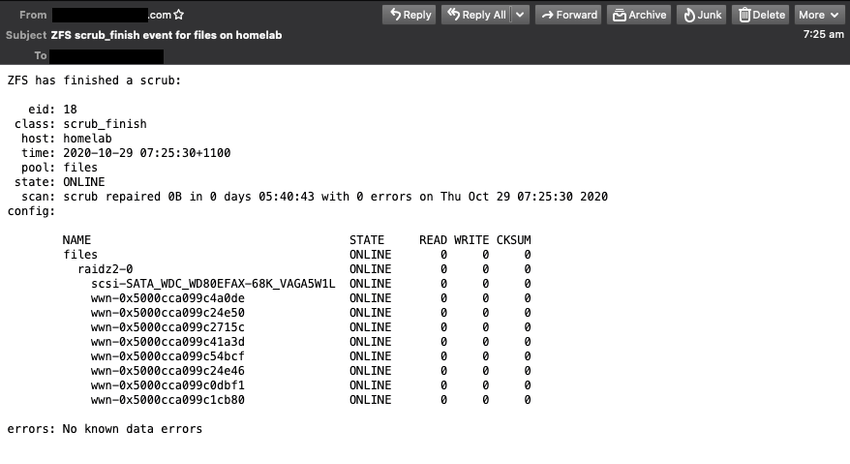Open the More actions dropdown
The image size is (850, 464).
coord(819,15)
